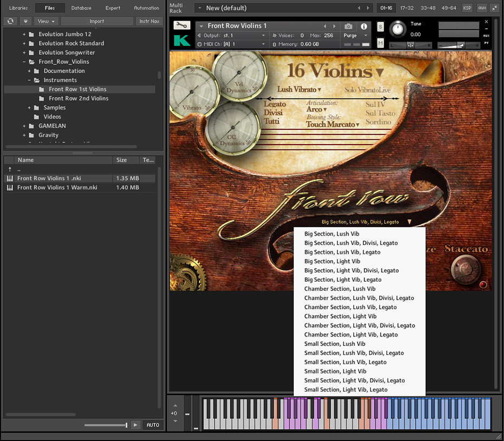Expand the Samples folder
The height and width of the screenshot is (441, 504).
[29, 108]
